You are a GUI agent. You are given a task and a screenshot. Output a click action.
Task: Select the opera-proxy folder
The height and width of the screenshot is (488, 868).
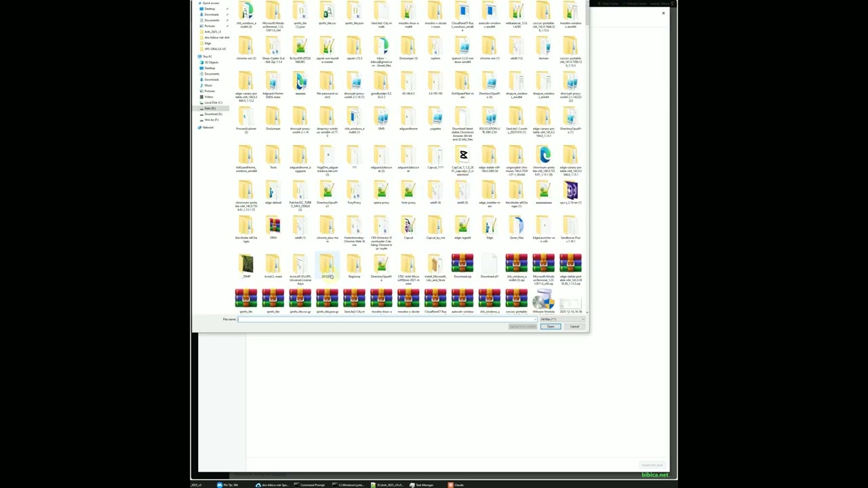[381, 192]
